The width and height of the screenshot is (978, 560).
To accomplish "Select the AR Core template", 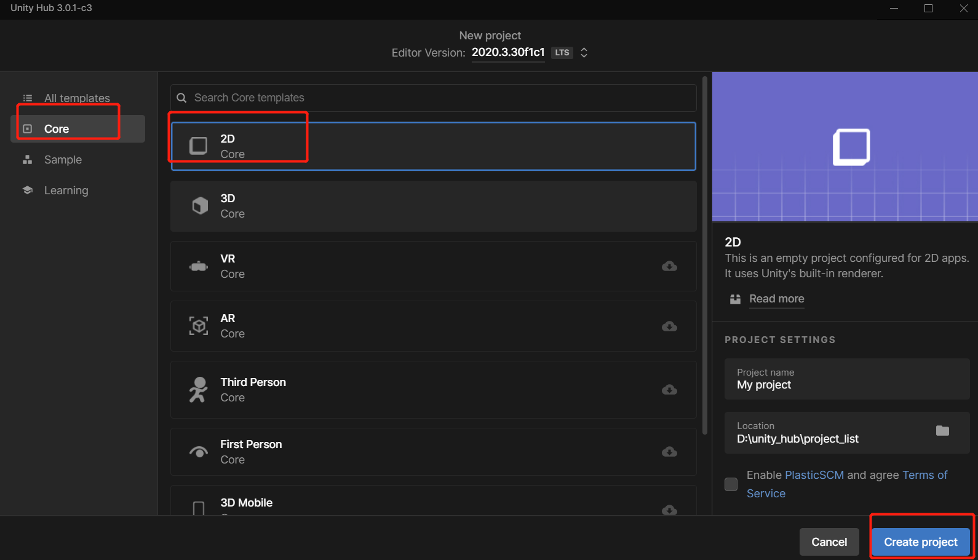I will click(x=433, y=326).
